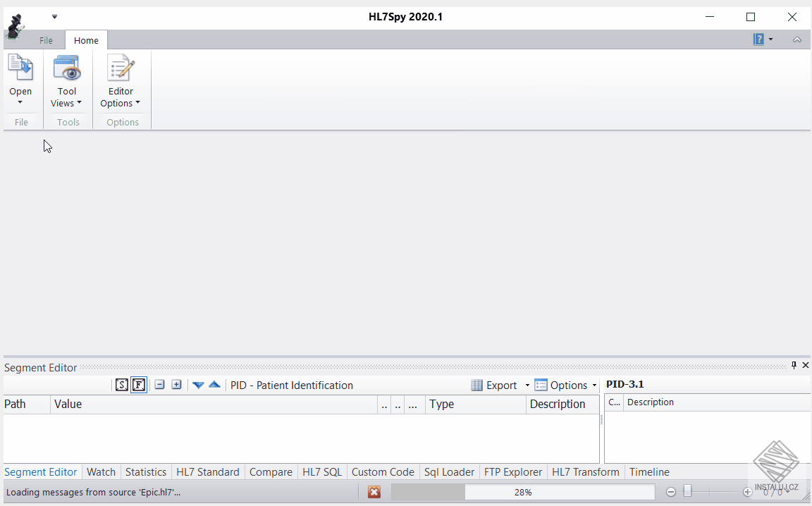
Task: Click the Options list icon in Segment Editor
Action: click(x=541, y=385)
